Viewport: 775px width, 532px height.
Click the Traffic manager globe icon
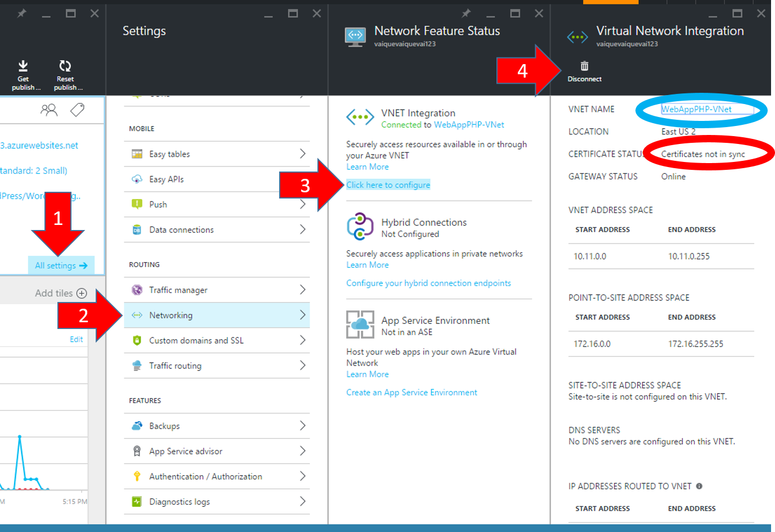[x=137, y=290]
